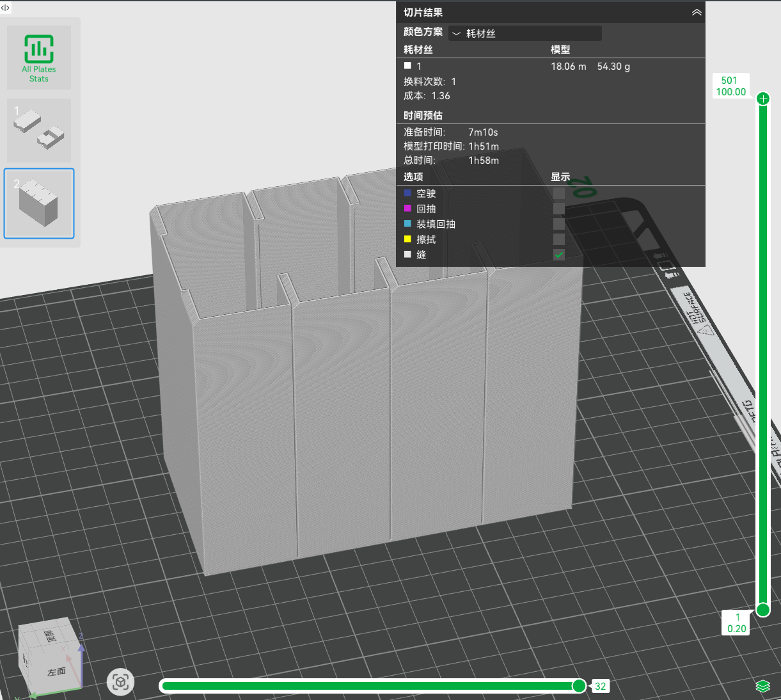Click the top layer label 501 100.00
The image size is (781, 700).
click(730, 86)
